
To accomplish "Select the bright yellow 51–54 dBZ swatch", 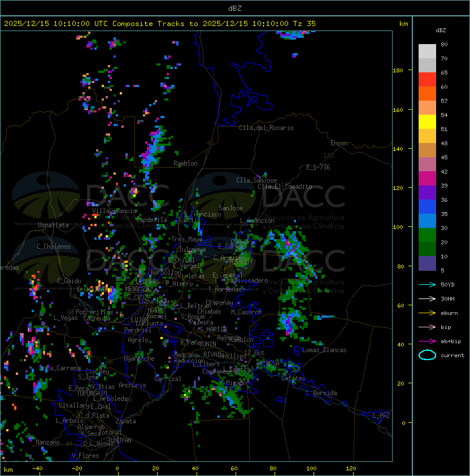I will pos(427,122).
